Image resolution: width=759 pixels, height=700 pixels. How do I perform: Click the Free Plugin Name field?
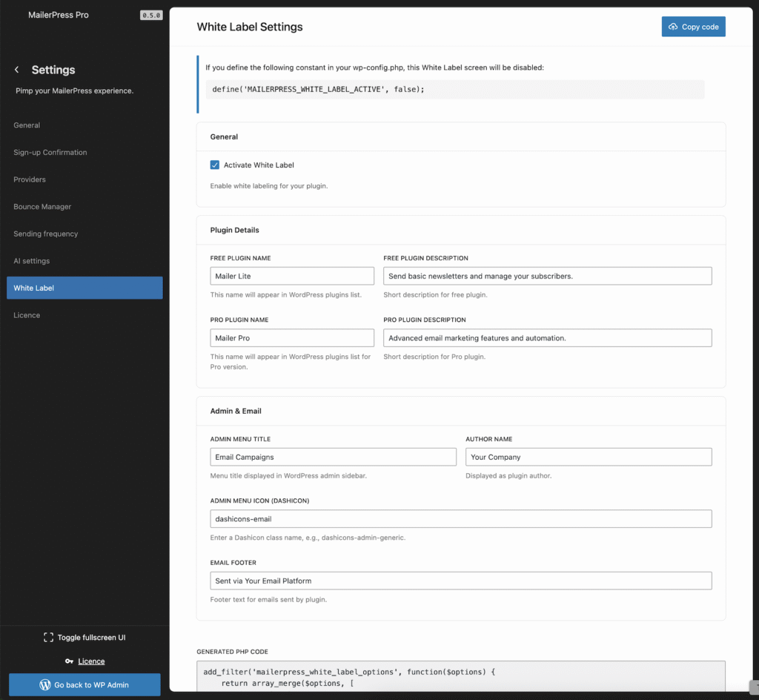(x=292, y=276)
